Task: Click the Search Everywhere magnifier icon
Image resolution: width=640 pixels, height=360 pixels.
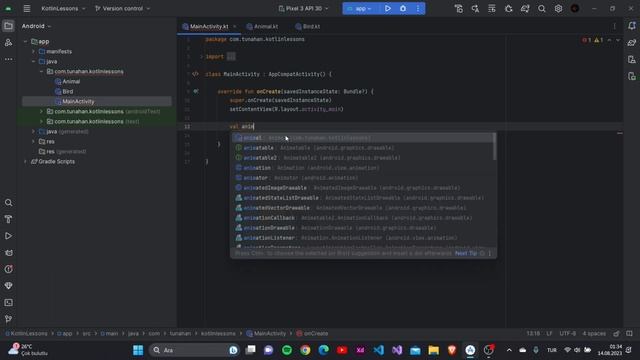Action: pos(542,9)
